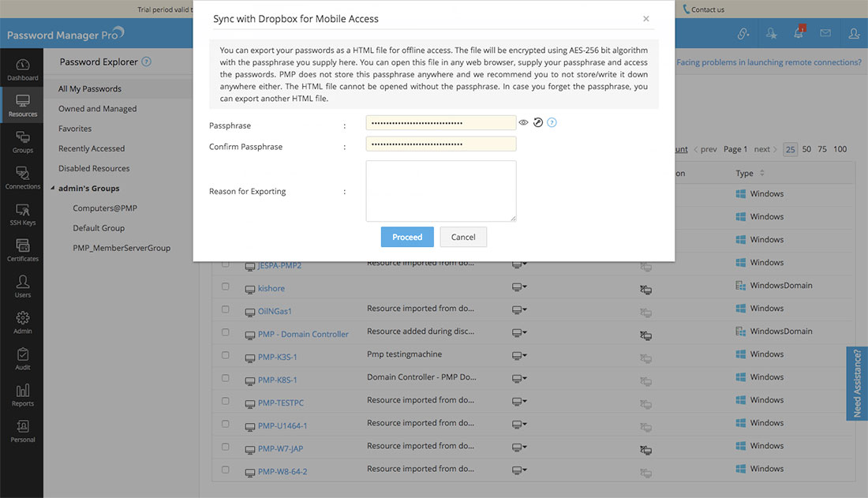This screenshot has height=498, width=868.
Task: Sort by the Type column
Action: 750,174
